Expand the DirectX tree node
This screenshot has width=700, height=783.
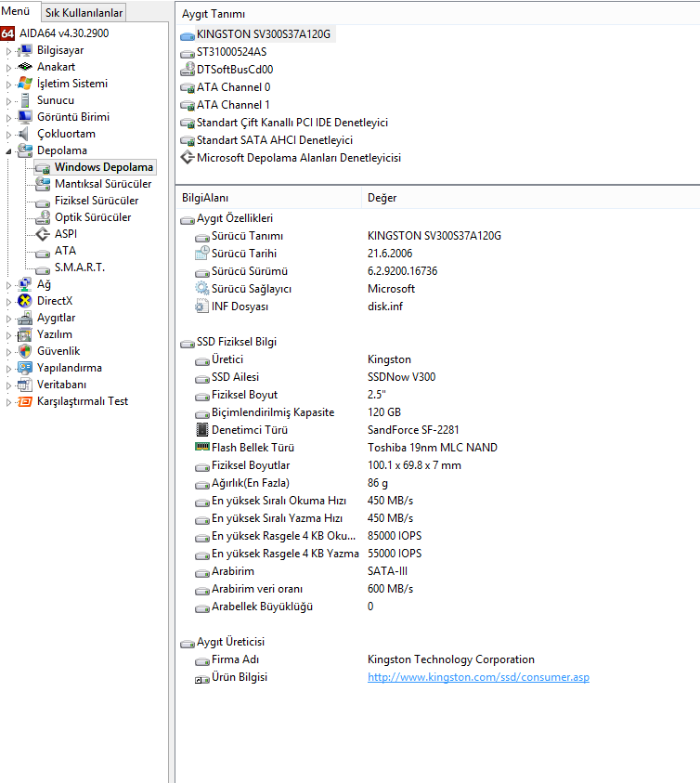point(8,302)
